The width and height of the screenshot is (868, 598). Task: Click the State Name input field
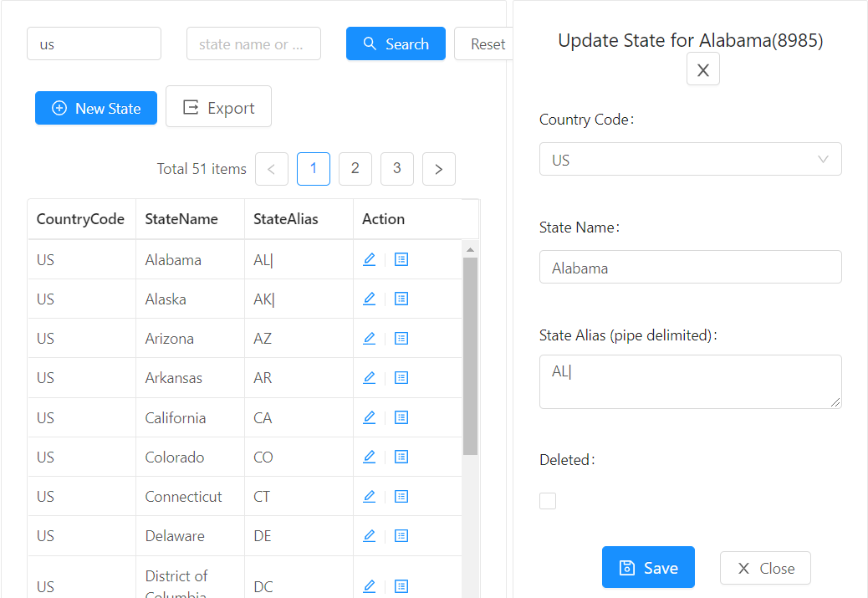click(x=691, y=268)
